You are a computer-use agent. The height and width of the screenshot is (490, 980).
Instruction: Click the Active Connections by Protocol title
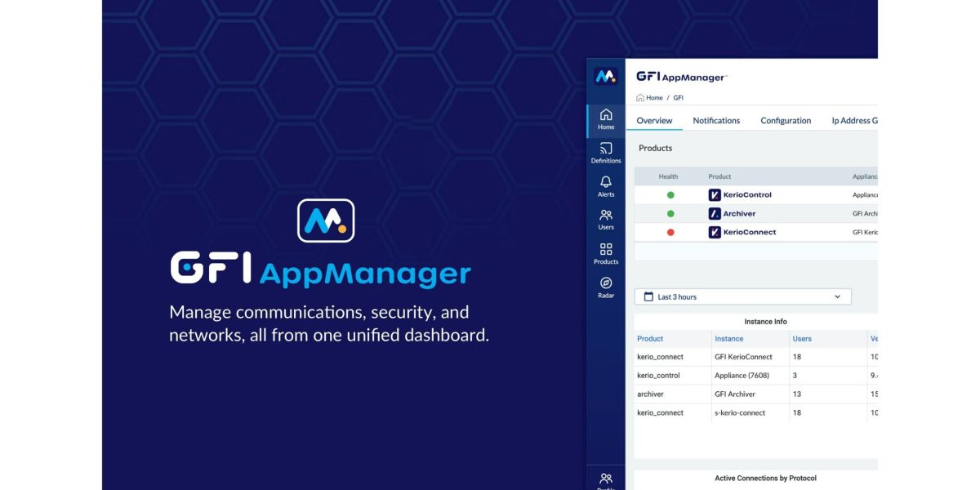tap(765, 479)
